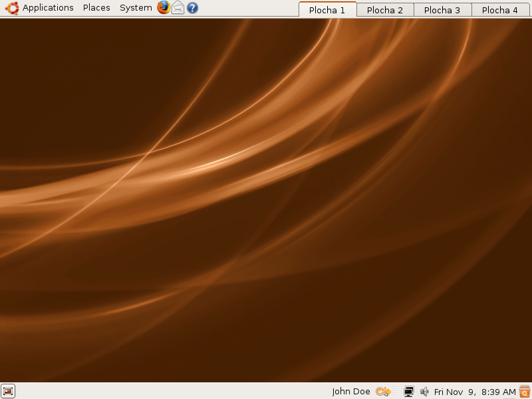Switch to workspace Plocha 4
This screenshot has width=532, height=399.
[x=500, y=10]
